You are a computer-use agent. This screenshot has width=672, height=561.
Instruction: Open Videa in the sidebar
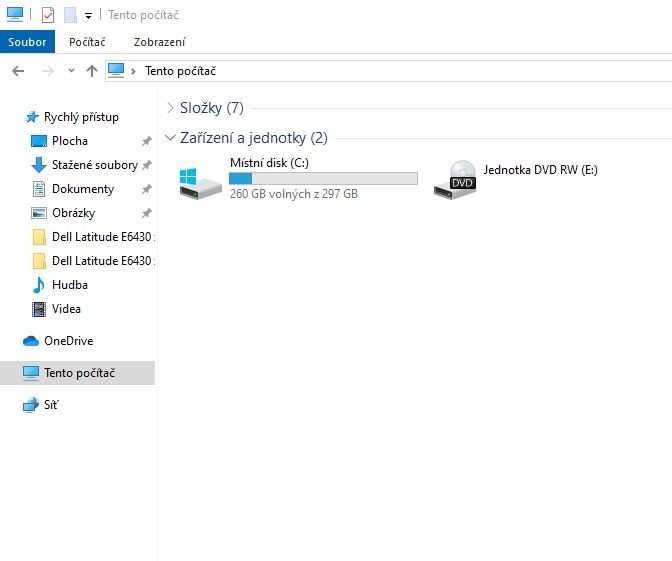click(x=66, y=309)
